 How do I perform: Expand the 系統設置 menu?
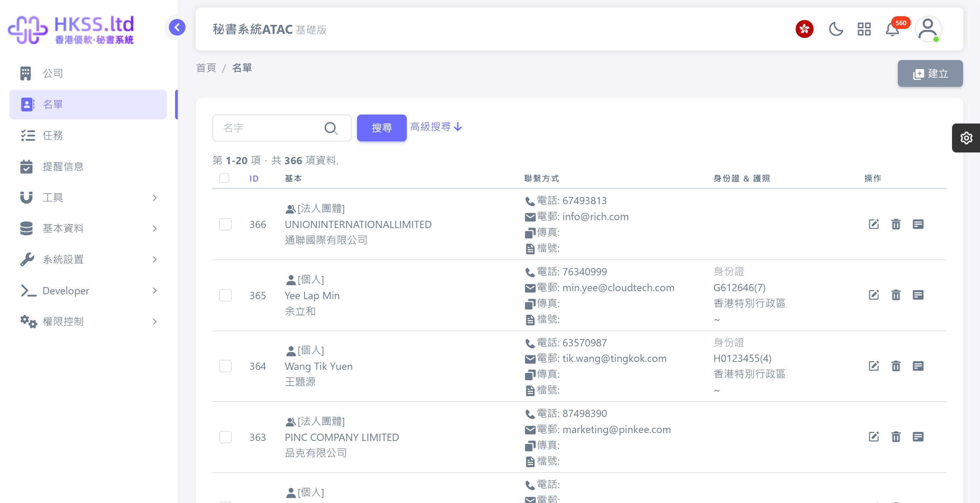pos(88,260)
